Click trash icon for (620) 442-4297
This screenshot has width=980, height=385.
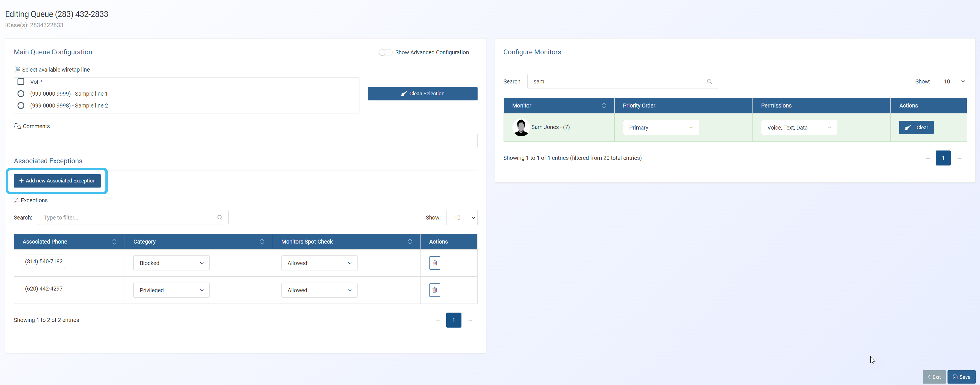click(x=434, y=290)
